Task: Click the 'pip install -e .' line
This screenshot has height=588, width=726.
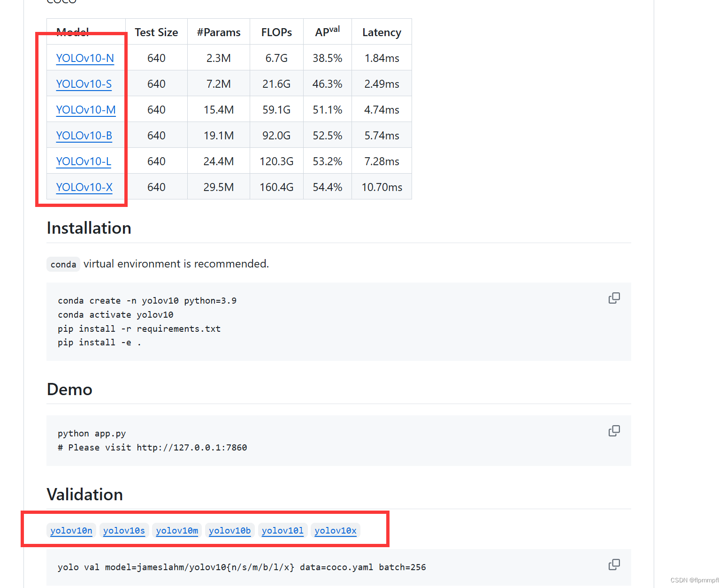Action: (99, 343)
